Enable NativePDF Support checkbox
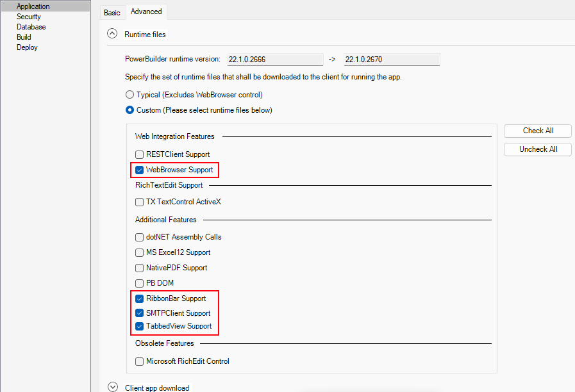575x392 pixels. (x=139, y=268)
